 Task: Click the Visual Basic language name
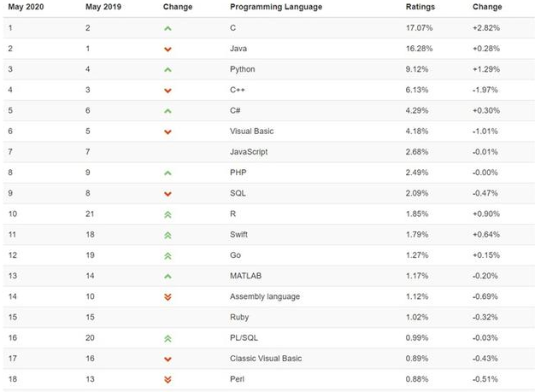[x=252, y=131]
